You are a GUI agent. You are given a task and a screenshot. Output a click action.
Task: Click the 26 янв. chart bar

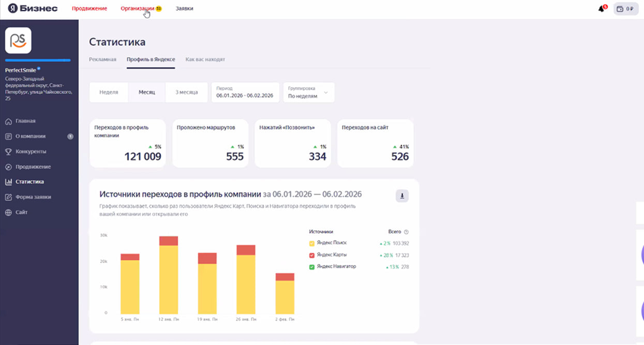click(246, 279)
